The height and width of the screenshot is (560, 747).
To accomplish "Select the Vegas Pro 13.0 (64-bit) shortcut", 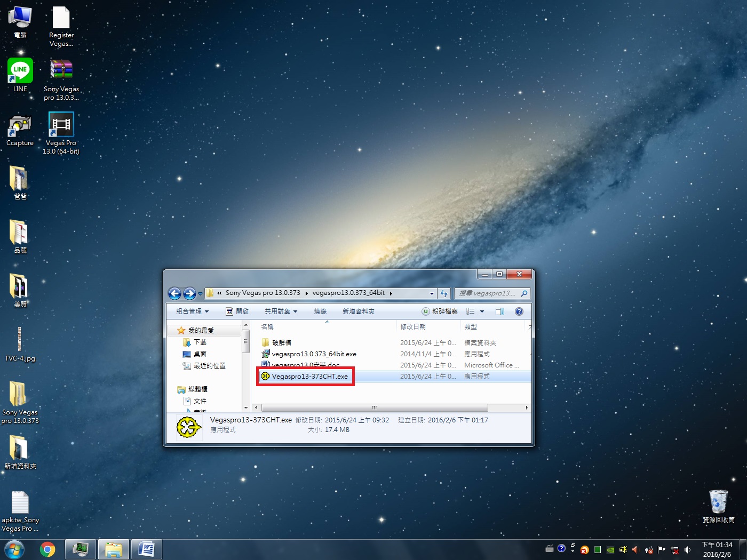I will point(61,133).
